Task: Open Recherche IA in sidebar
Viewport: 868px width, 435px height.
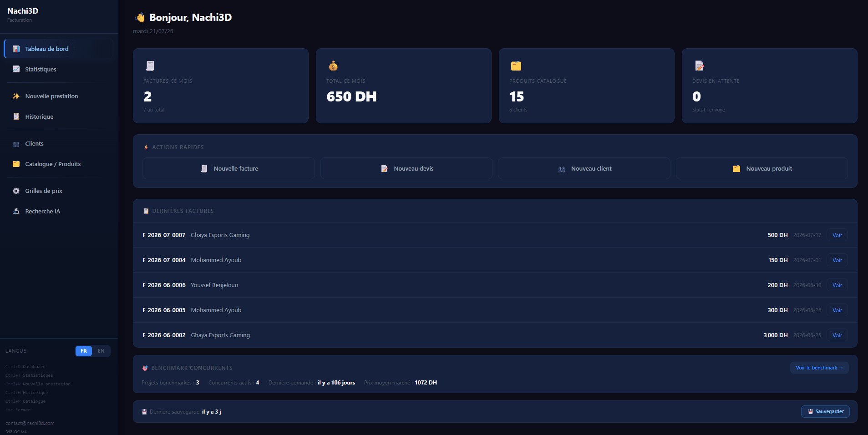Action: [58, 211]
